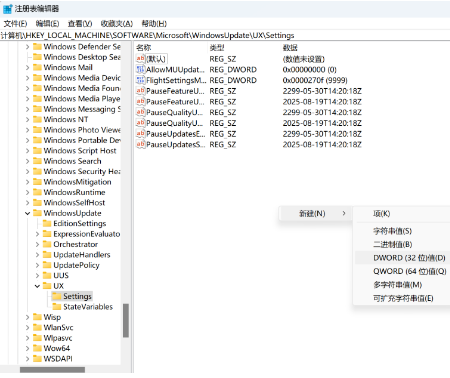
Task: Expand the UpdatePolicy node
Action: pyautogui.click(x=37, y=265)
